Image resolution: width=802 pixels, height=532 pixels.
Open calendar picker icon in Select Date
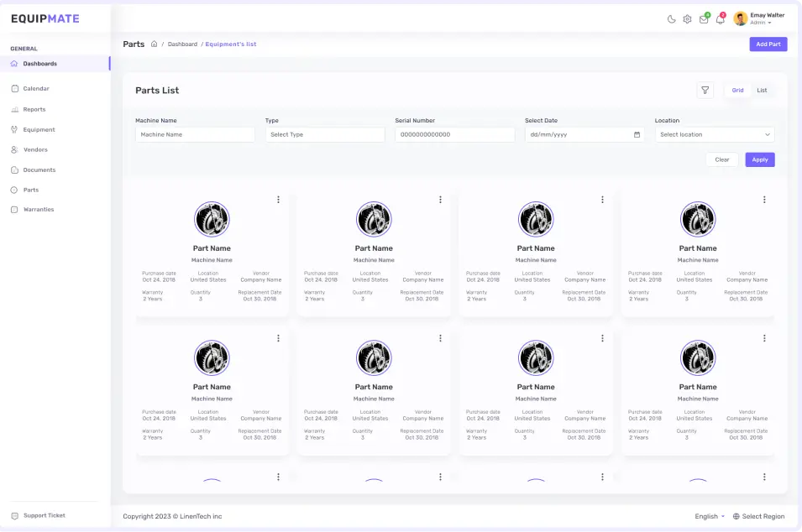coord(637,134)
